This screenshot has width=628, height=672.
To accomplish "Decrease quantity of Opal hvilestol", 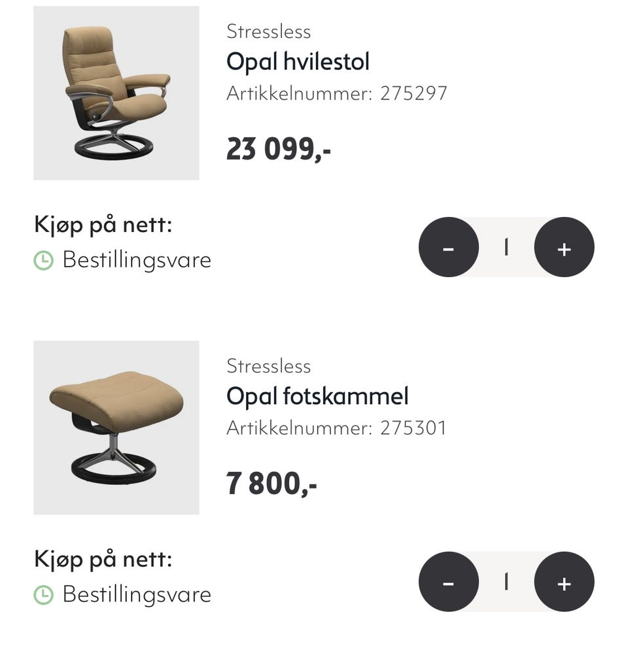I will pos(449,248).
